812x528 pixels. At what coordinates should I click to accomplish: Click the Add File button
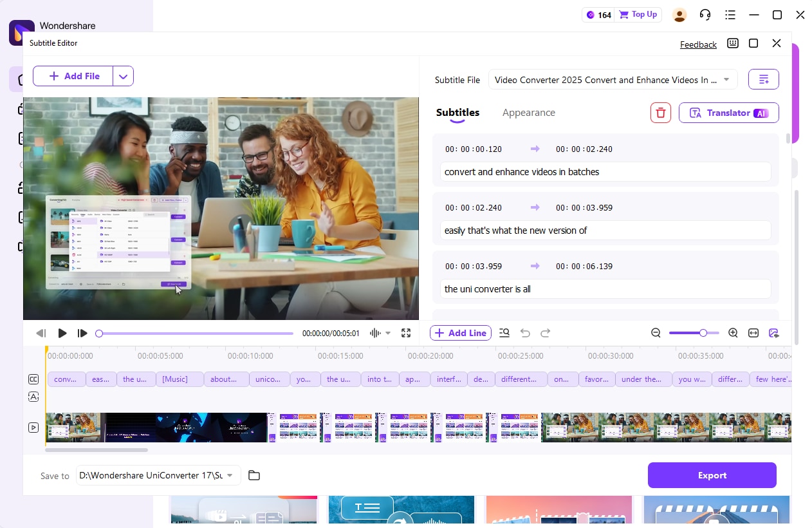(x=73, y=76)
